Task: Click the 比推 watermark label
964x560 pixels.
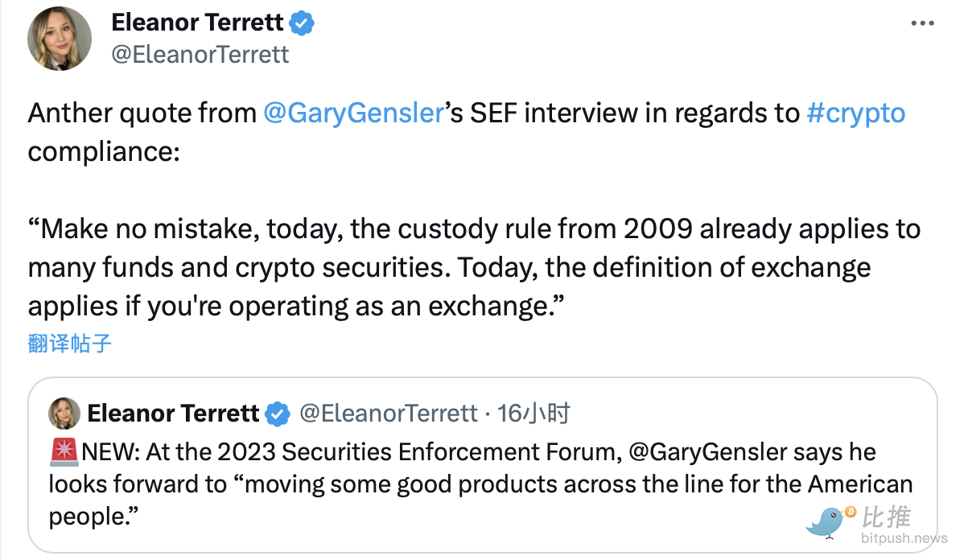Action: 888,517
